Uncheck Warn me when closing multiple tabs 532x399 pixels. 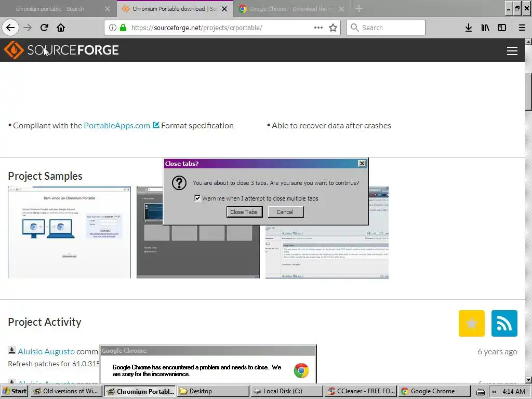coord(197,198)
